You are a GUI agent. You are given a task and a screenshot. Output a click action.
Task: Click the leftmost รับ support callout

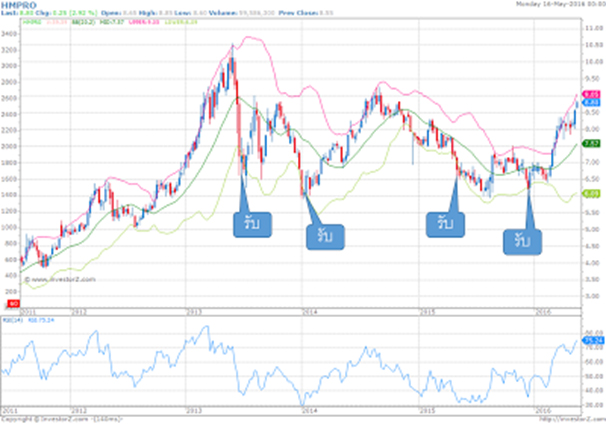coord(247,223)
